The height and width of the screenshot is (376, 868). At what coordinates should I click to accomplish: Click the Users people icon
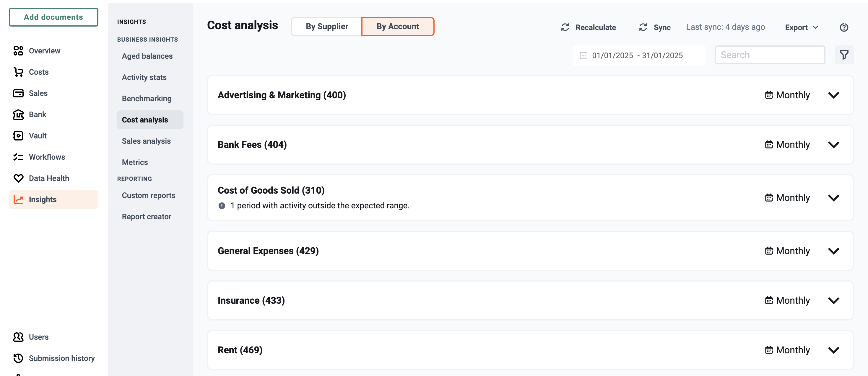coord(18,337)
